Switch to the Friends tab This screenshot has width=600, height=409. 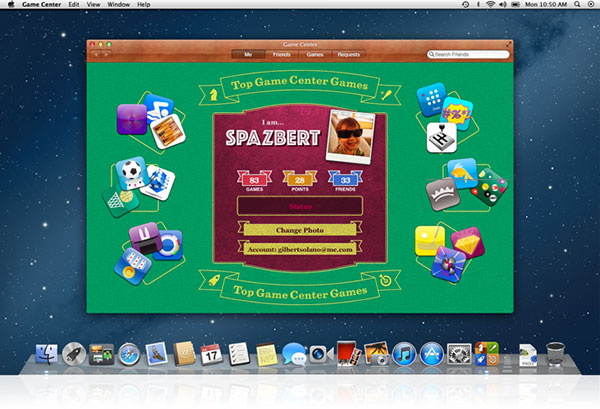[282, 54]
